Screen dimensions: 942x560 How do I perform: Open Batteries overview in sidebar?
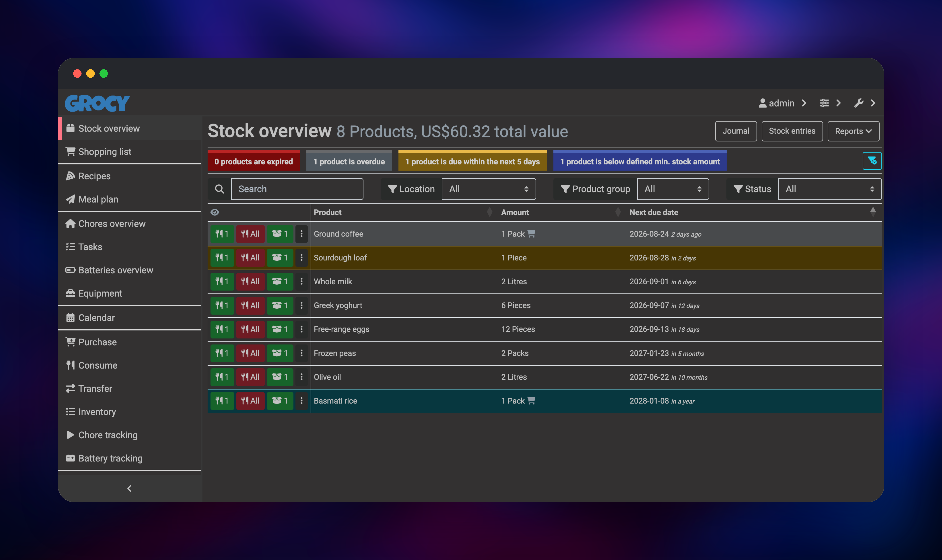pos(129,270)
